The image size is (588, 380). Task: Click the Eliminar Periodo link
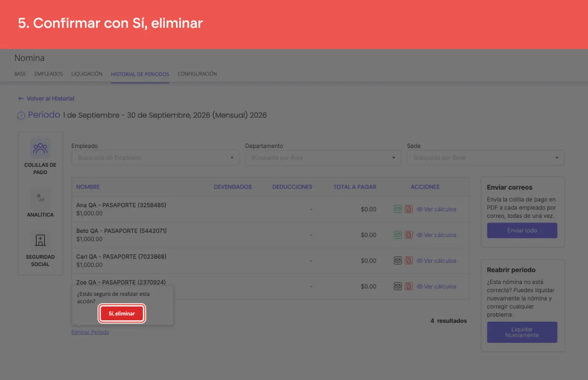tap(90, 332)
